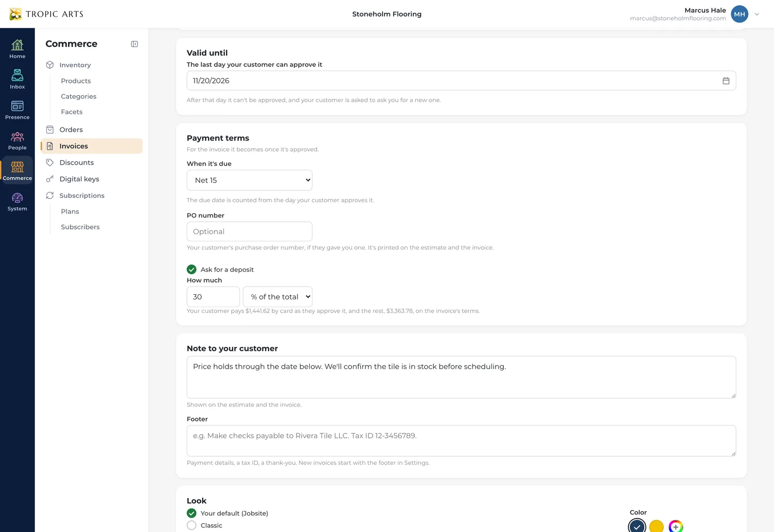This screenshot has width=774, height=532.
Task: Open the % of the total dropdown
Action: click(x=278, y=297)
